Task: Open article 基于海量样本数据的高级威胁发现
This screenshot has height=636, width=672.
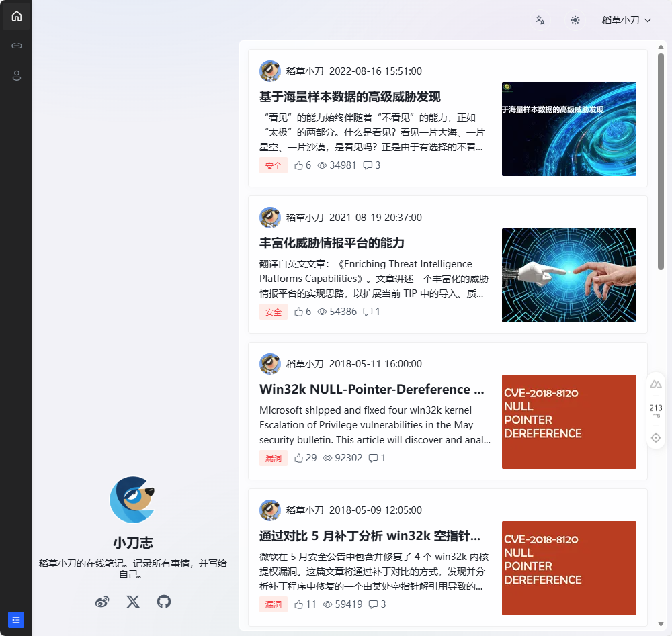Action: (349, 97)
